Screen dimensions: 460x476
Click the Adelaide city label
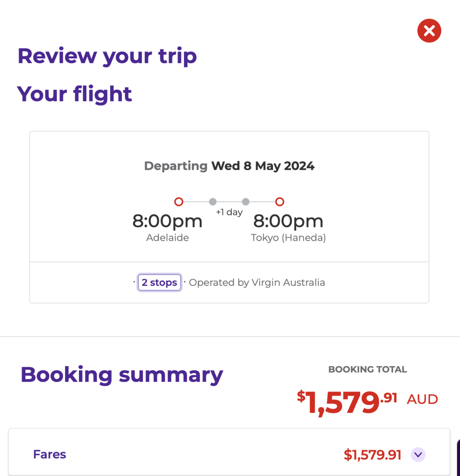(x=167, y=238)
